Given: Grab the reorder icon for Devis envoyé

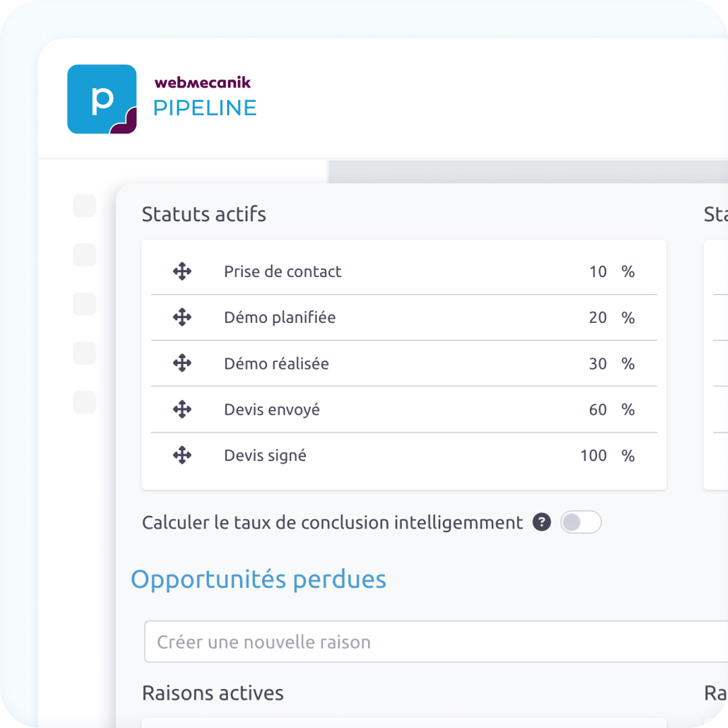Looking at the screenshot, I should pyautogui.click(x=181, y=409).
